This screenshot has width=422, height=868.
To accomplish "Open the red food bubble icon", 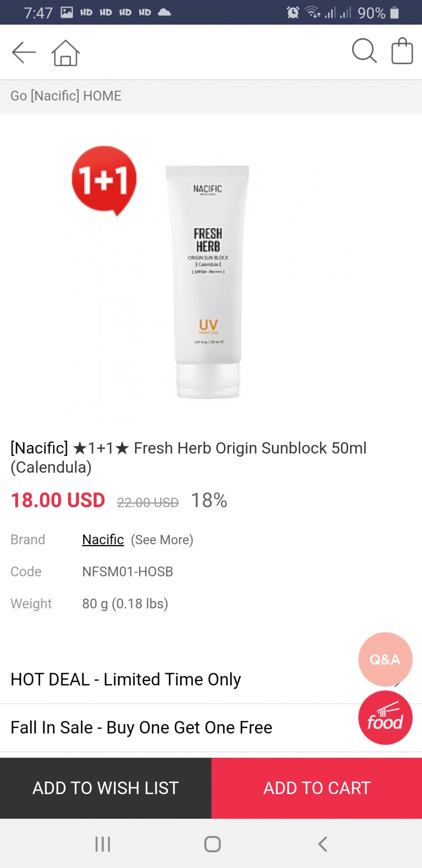I will click(x=385, y=717).
